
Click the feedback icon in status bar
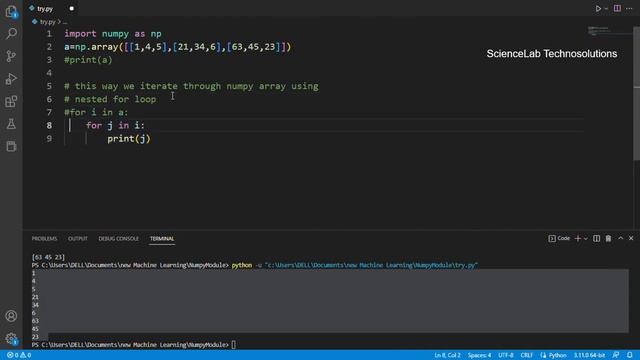pos(616,355)
